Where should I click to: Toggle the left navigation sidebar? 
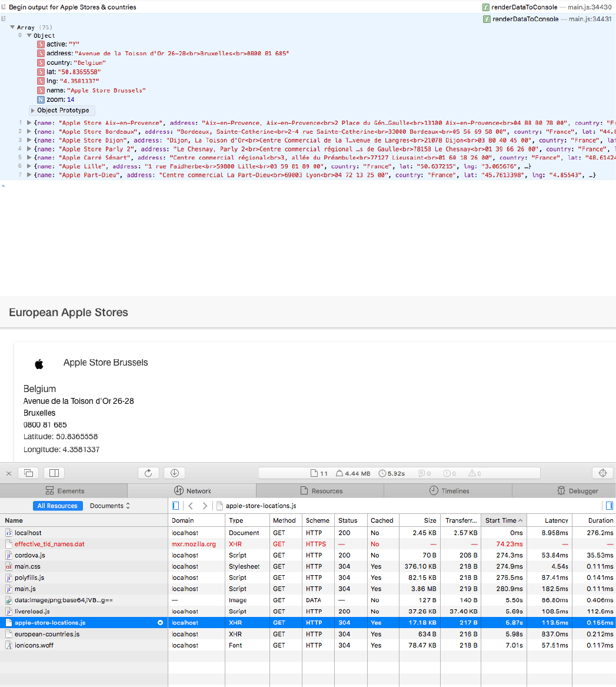[175, 506]
